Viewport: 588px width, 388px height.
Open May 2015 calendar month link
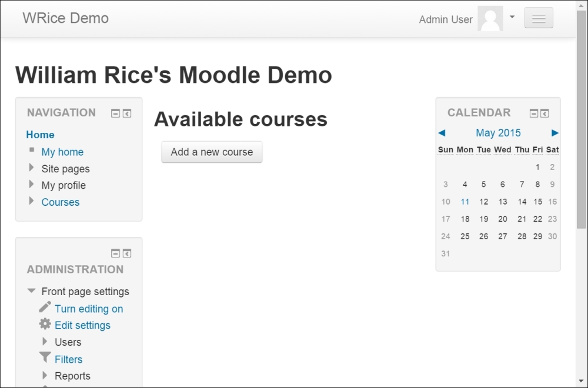click(x=498, y=133)
